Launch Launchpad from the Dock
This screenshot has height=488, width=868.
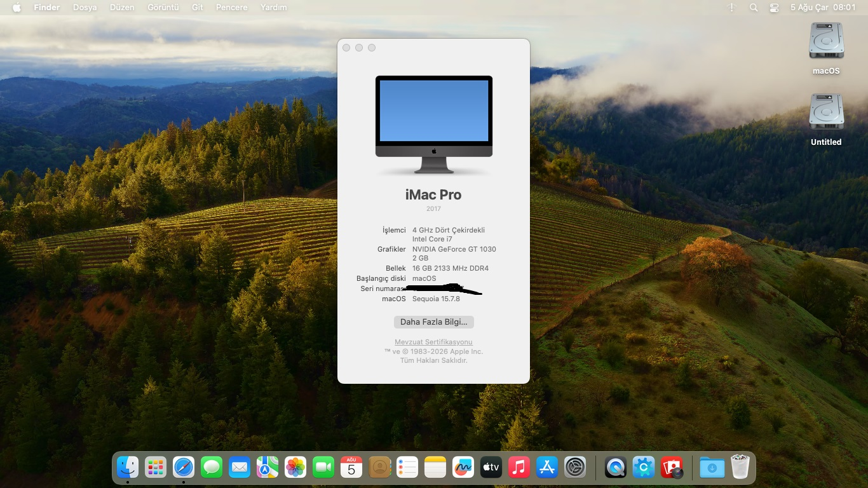click(156, 468)
